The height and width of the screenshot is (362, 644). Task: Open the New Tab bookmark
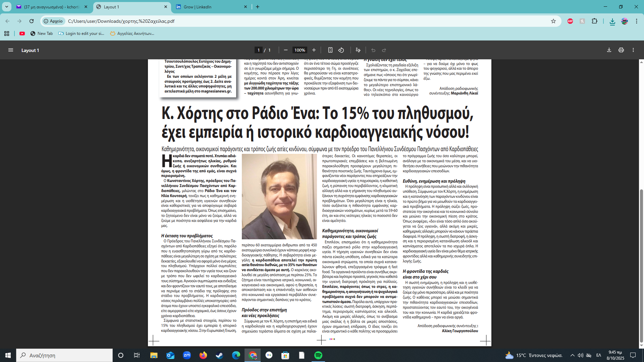[42, 34]
